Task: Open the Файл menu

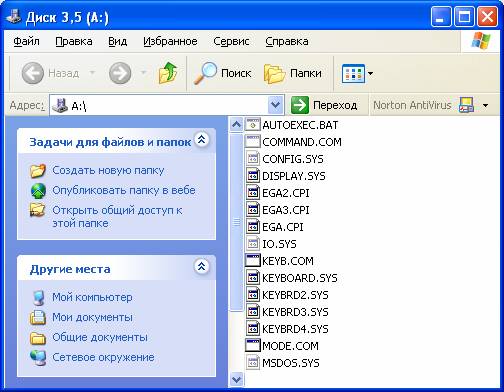Action: coord(26,41)
